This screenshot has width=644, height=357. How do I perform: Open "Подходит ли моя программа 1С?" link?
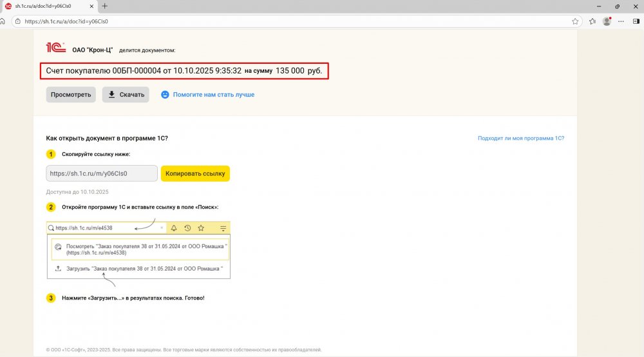coord(520,138)
